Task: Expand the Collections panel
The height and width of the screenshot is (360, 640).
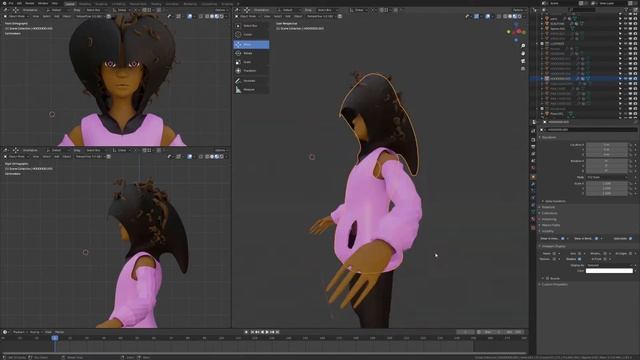Action: click(549, 213)
